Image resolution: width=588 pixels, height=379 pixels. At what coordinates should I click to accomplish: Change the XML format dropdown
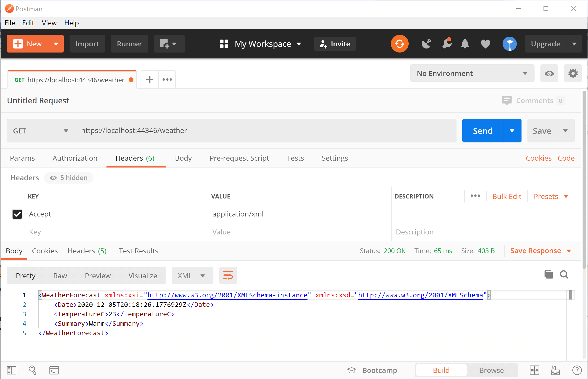[x=192, y=275]
